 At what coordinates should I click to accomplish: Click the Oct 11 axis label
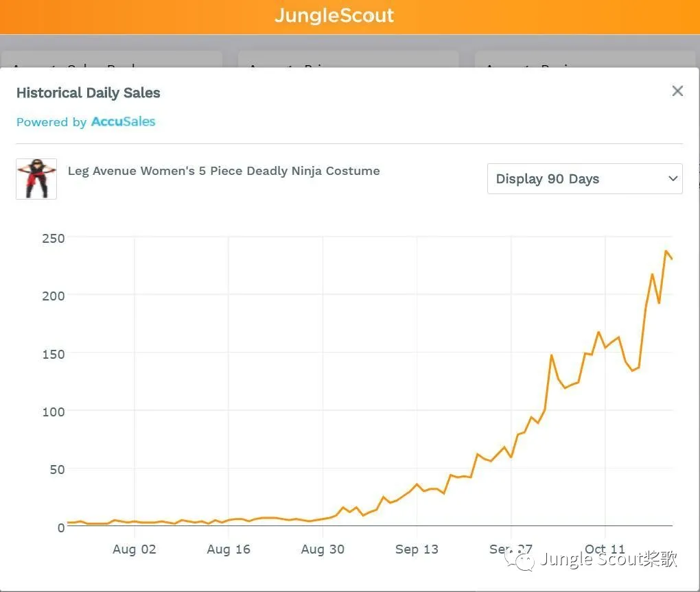point(605,549)
